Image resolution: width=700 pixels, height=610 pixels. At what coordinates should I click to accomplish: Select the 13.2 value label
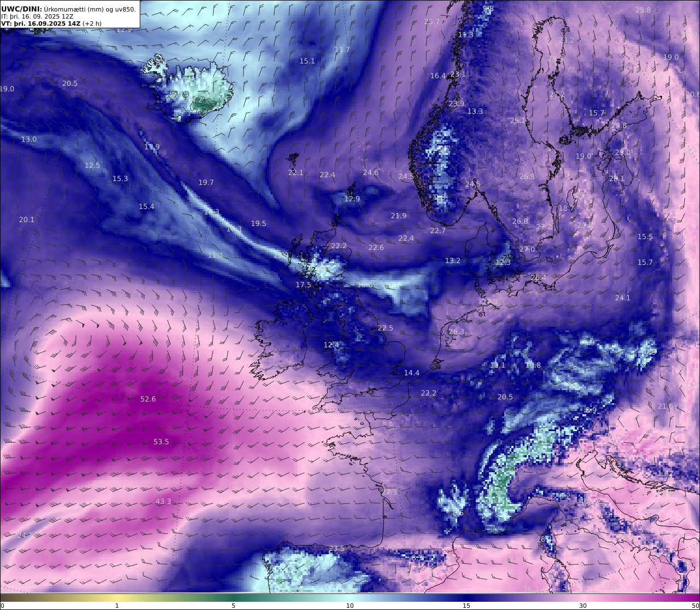click(x=453, y=261)
